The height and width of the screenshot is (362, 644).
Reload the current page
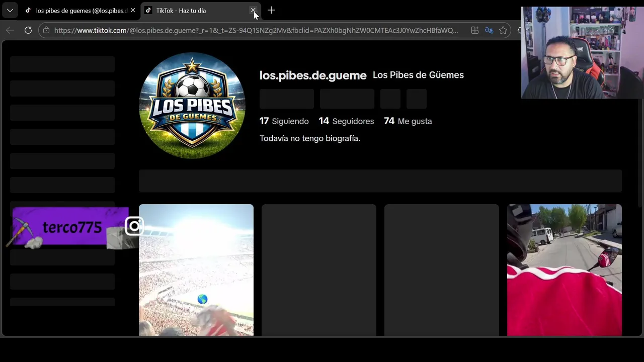pos(28,30)
